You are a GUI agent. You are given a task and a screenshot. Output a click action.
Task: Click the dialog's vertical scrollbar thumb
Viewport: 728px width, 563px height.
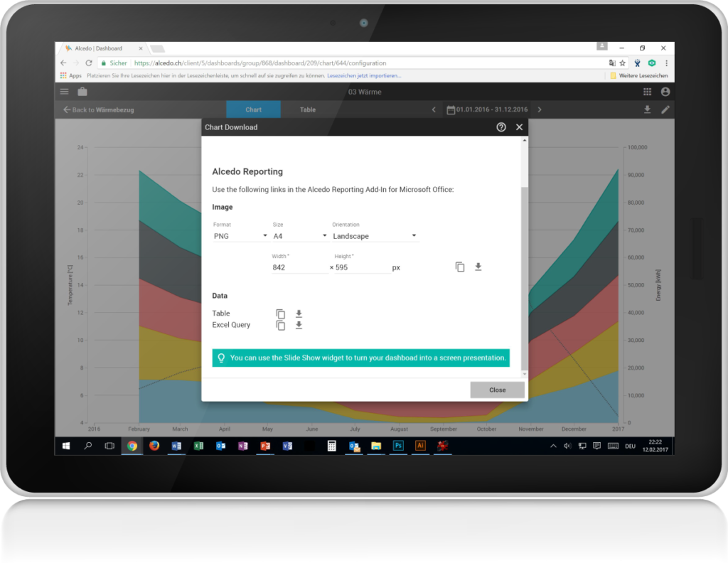click(x=524, y=279)
